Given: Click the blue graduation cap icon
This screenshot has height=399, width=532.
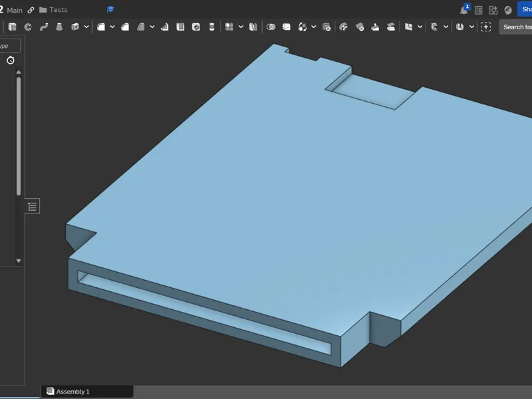Looking at the screenshot, I should point(110,9).
